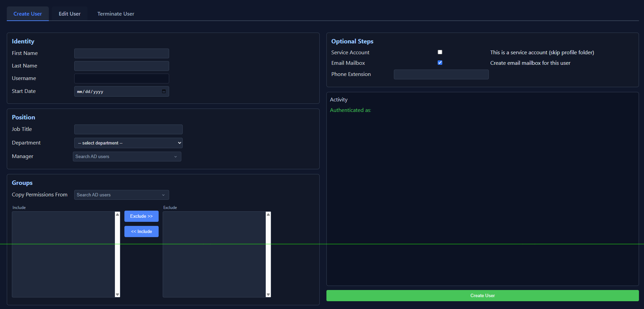
Task: Enable the Service Account checkbox
Action: tap(440, 52)
